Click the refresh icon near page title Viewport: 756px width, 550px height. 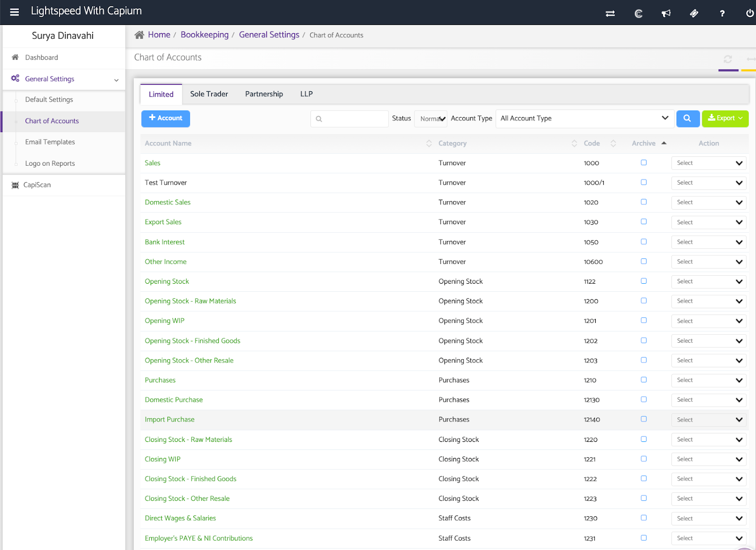[728, 59]
